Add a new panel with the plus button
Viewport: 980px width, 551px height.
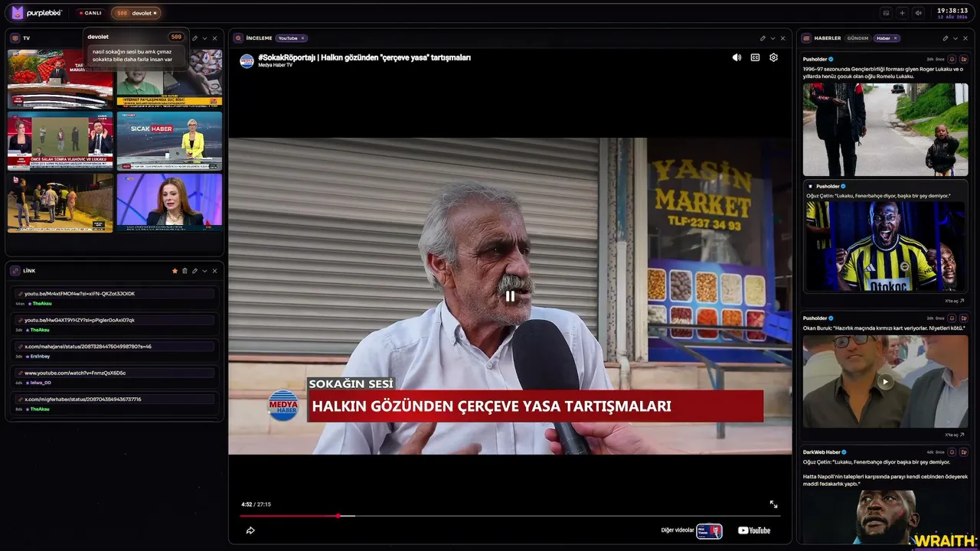902,13
